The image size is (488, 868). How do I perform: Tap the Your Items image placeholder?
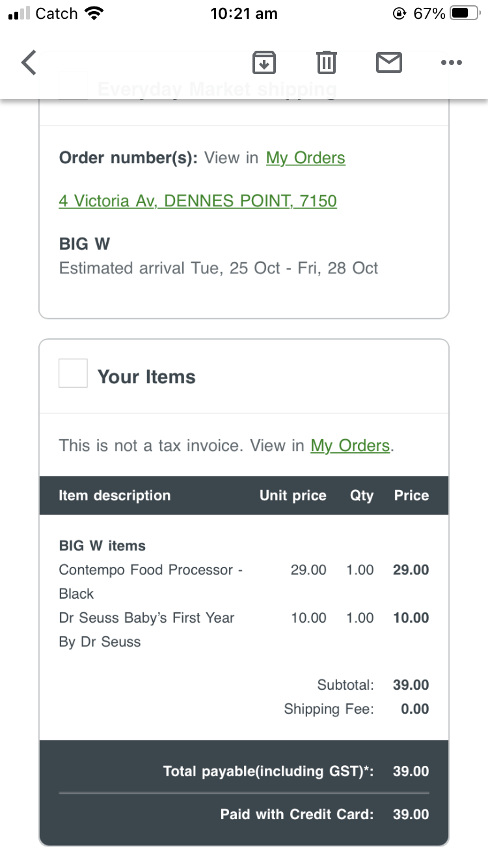click(x=73, y=373)
